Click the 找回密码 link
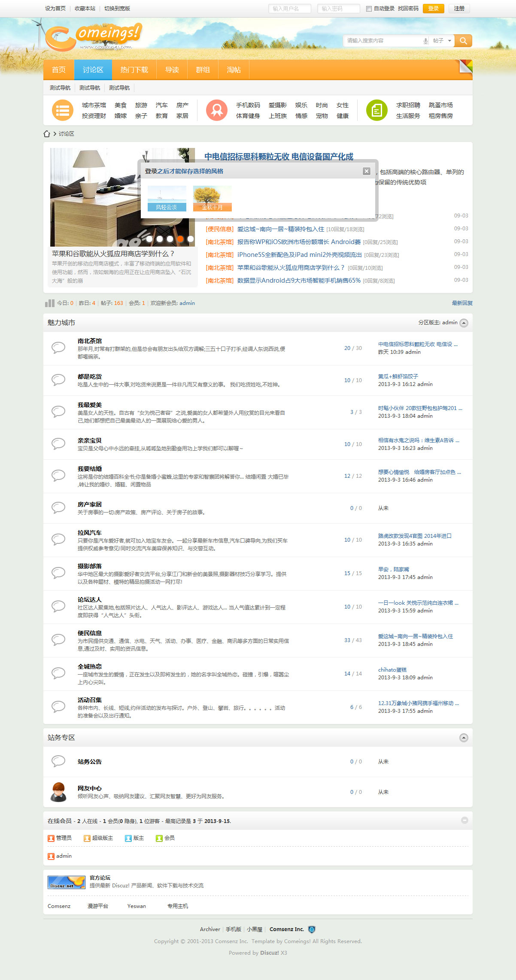The image size is (516, 980). point(408,9)
